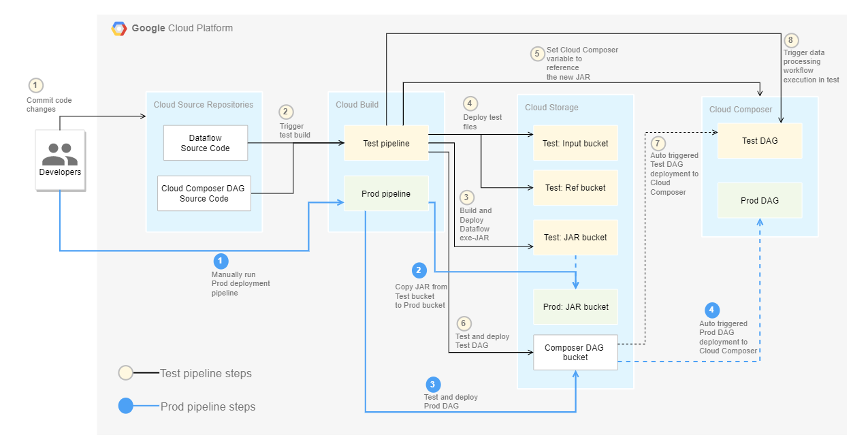868x448 pixels.
Task: Select the Developers people icon
Action: tap(60, 155)
